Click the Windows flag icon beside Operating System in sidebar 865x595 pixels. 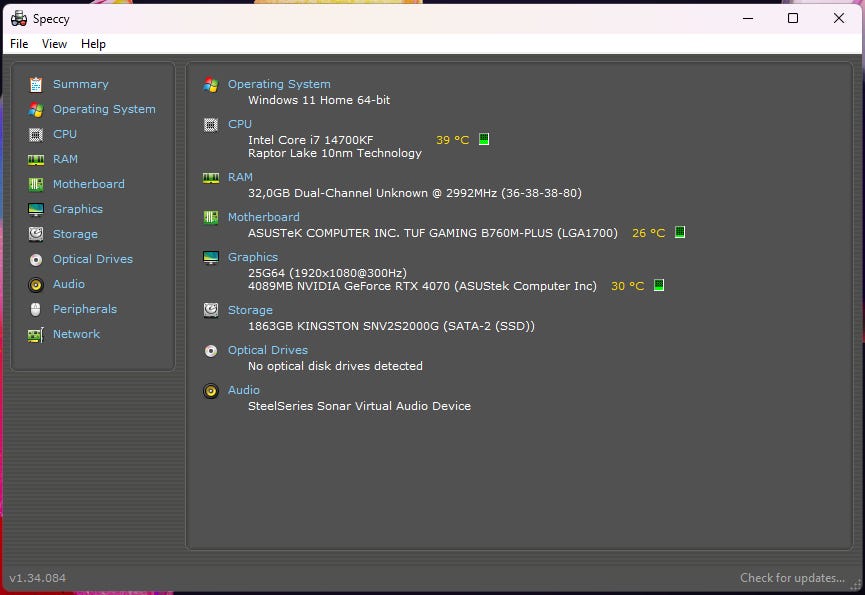(36, 110)
